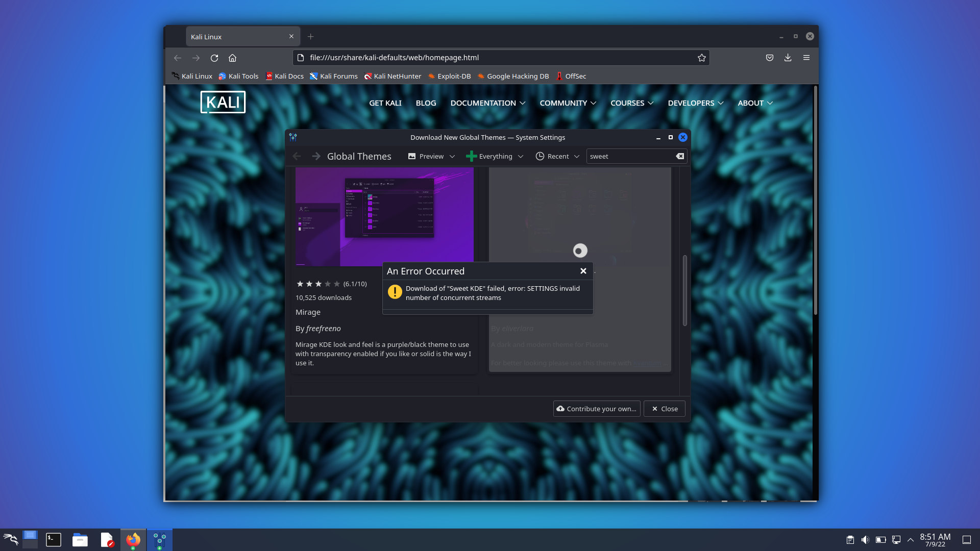Launch terminal from the taskbar
The image size is (980, 551).
pyautogui.click(x=54, y=540)
